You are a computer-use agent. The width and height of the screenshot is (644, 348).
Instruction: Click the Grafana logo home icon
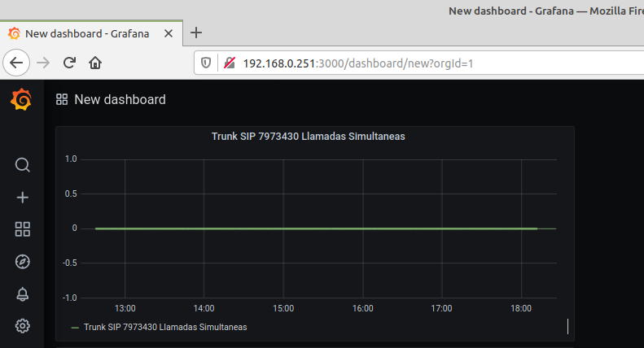coord(22,100)
